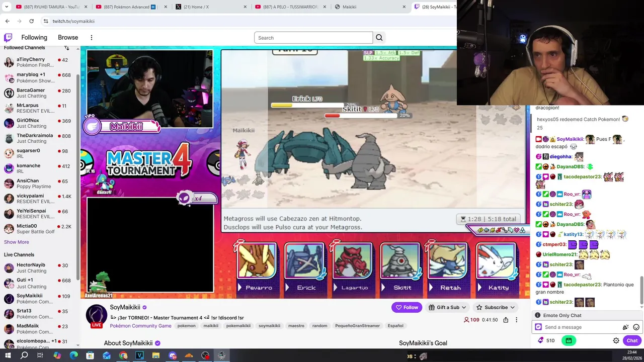The width and height of the screenshot is (644, 362).
Task: Click the Español tag
Action: (395, 326)
